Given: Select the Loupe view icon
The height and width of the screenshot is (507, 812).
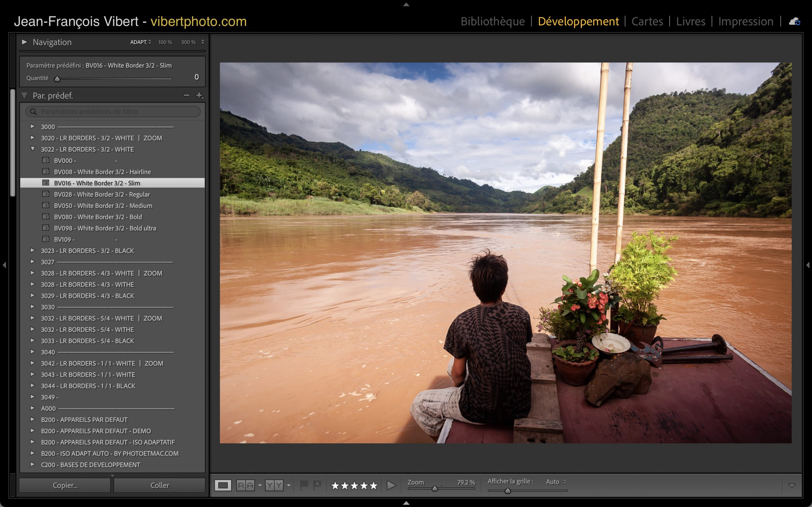Looking at the screenshot, I should [223, 485].
